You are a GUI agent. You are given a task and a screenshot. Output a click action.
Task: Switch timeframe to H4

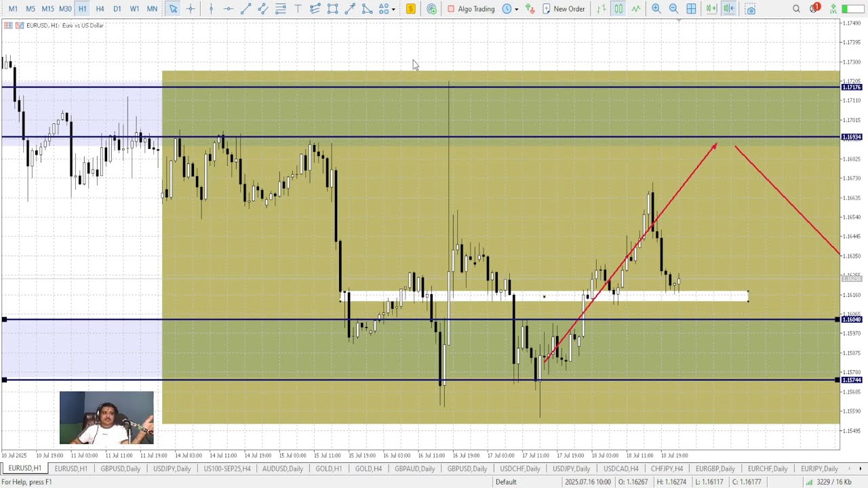point(100,9)
